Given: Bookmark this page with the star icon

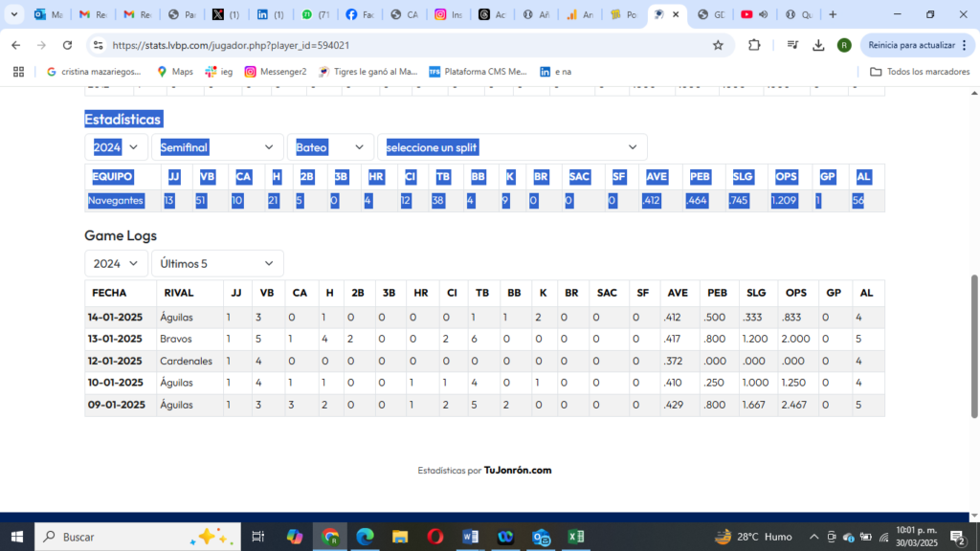Looking at the screenshot, I should [718, 45].
